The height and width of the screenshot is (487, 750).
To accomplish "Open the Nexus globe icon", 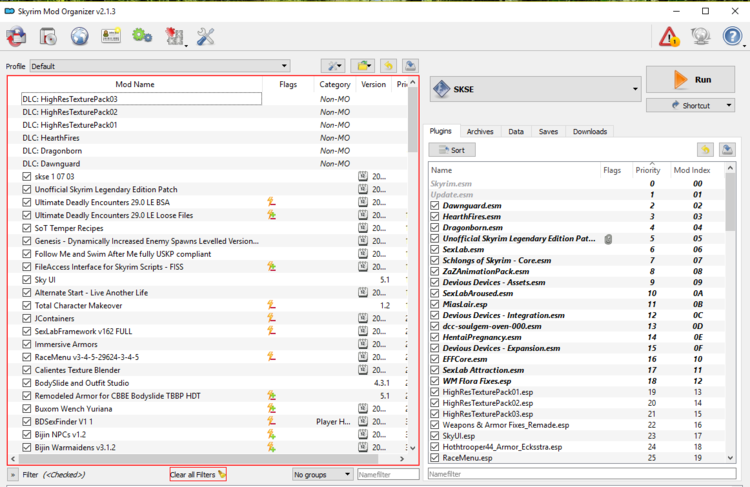I will click(x=79, y=36).
